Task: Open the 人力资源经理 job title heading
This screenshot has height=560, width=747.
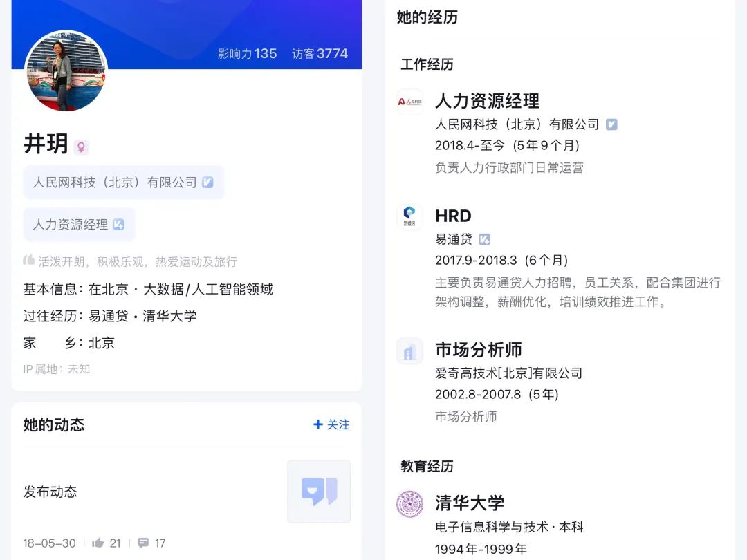Action: click(x=488, y=101)
